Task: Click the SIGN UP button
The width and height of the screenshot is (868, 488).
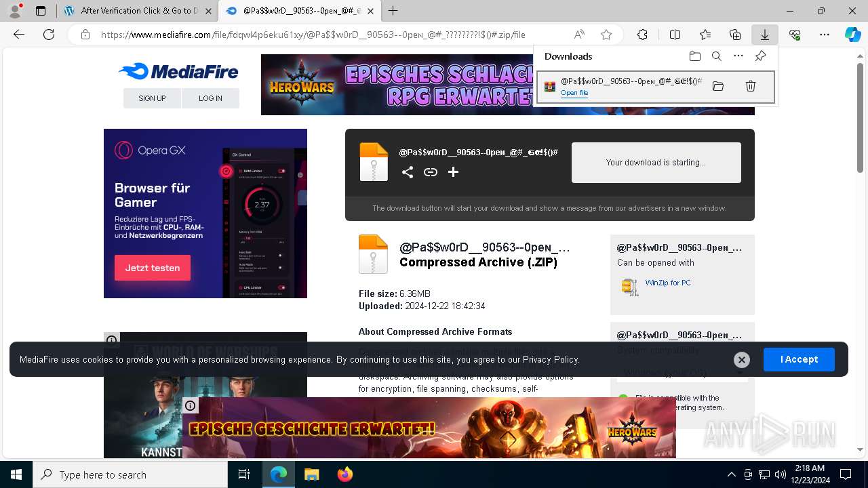Action: 152,98
